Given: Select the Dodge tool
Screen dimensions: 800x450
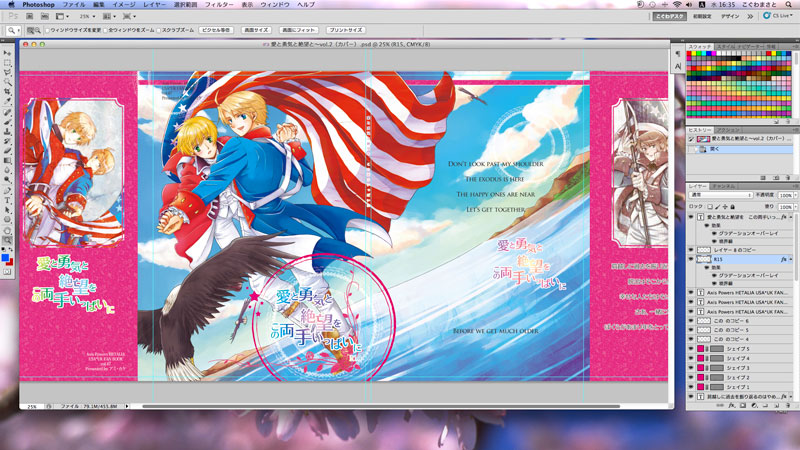Looking at the screenshot, I should tap(7, 179).
